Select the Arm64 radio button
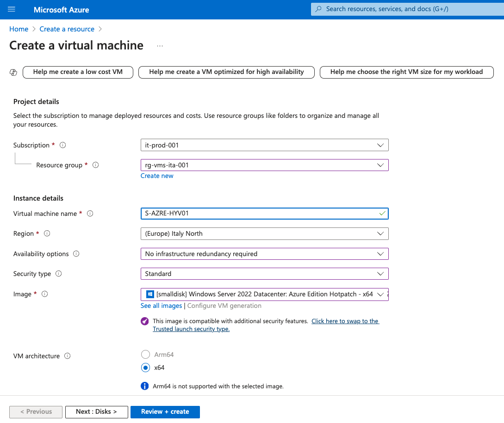Screen dimensions: 504x423 (x=145, y=356)
